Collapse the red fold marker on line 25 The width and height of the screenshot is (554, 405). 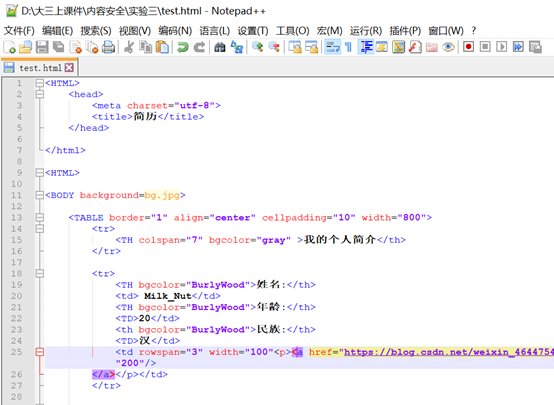pos(40,352)
